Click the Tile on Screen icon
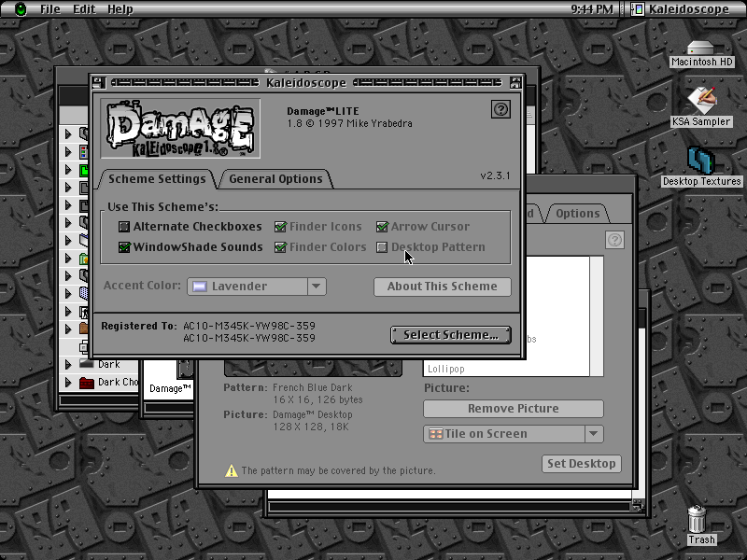 tap(435, 434)
